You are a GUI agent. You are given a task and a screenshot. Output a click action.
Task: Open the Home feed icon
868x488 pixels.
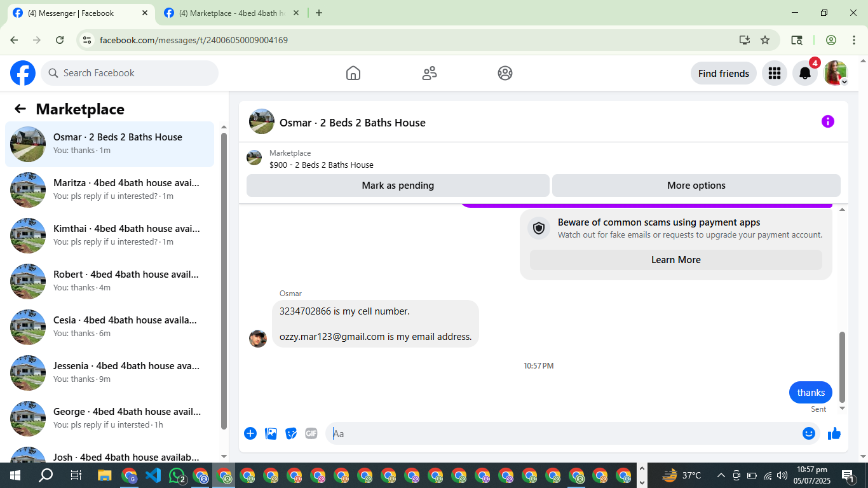pyautogui.click(x=353, y=73)
